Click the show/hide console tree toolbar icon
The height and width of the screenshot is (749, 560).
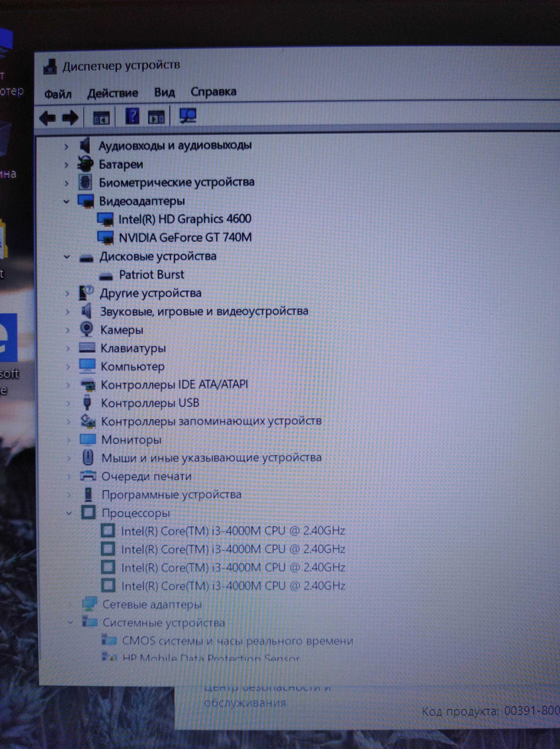tap(101, 118)
